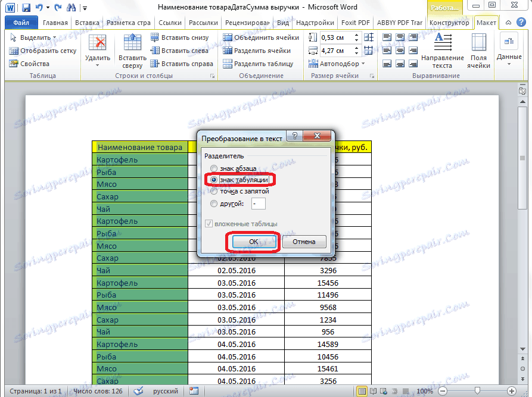Click Merge Cells (Объединить ячейки)
The image size is (532, 397).
pos(261,37)
